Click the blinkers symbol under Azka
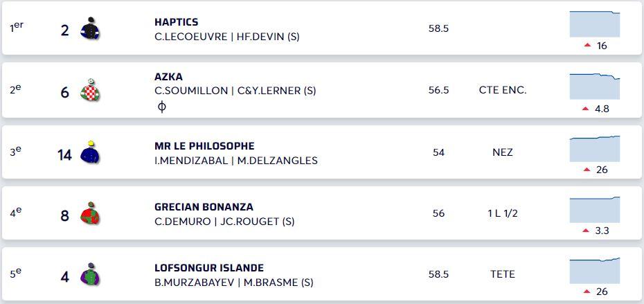This screenshot has height=304, width=644. [x=162, y=106]
